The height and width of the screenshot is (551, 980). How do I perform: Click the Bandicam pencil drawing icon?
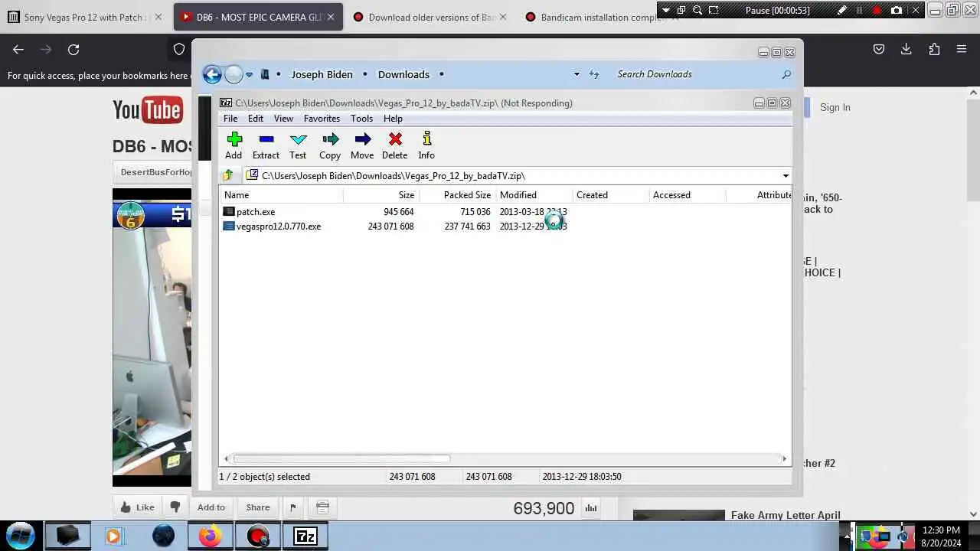coord(842,10)
